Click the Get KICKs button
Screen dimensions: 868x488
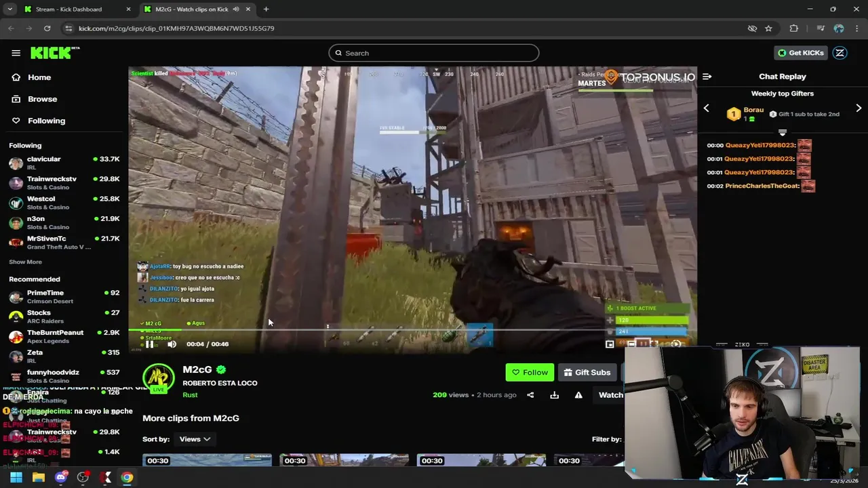pos(801,53)
